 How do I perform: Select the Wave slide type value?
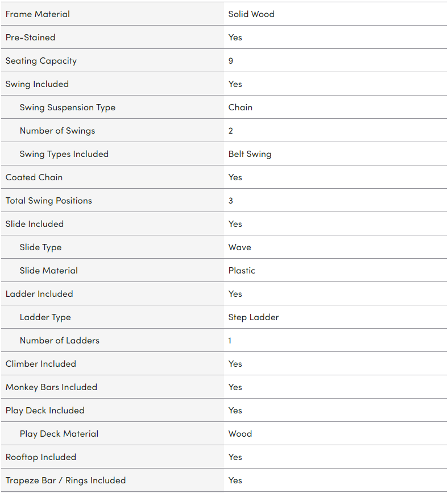coord(240,247)
